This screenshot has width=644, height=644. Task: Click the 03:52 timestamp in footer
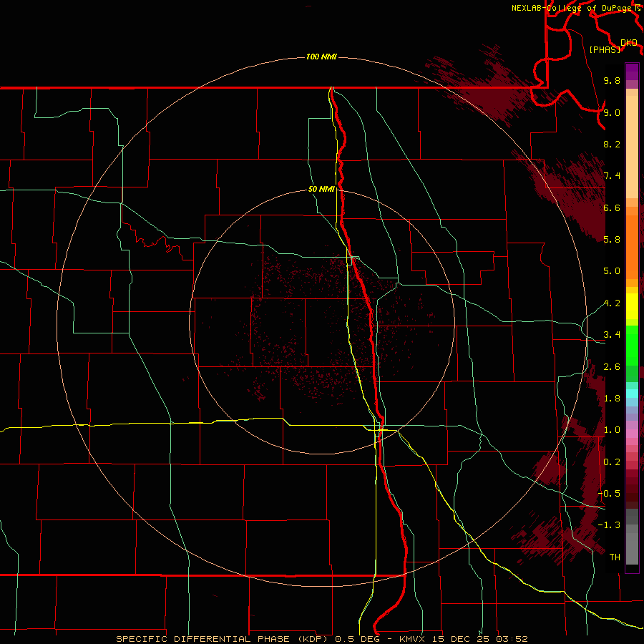point(512,639)
